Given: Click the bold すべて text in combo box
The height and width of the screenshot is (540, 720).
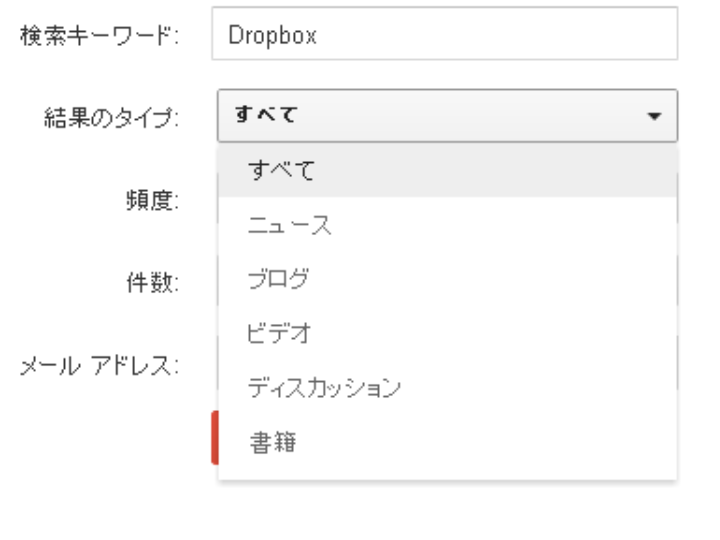Looking at the screenshot, I should coord(266,114).
